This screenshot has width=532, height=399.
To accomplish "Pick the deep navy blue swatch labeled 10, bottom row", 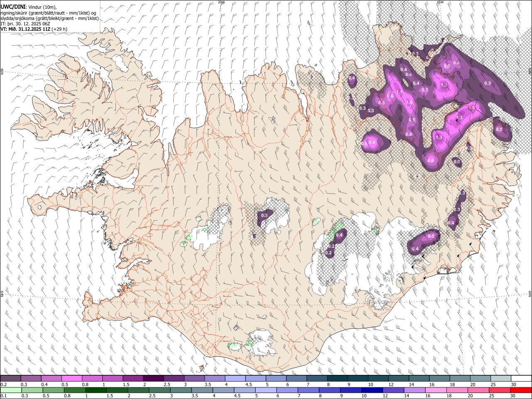I will pos(372,390).
